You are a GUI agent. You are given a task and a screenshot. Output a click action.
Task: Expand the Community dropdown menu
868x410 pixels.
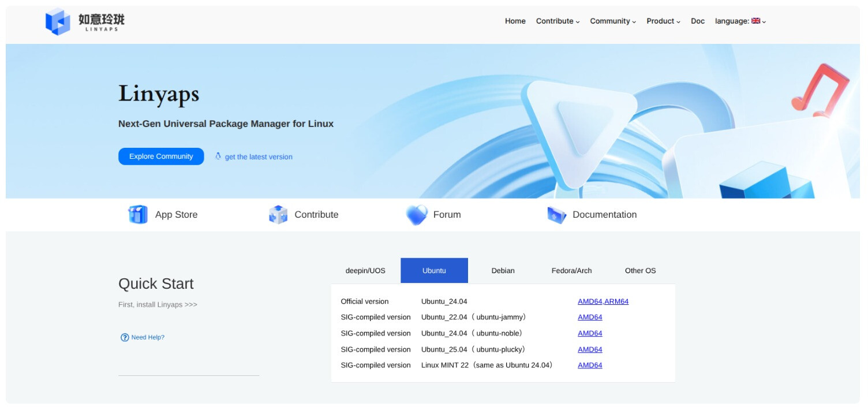(x=612, y=21)
